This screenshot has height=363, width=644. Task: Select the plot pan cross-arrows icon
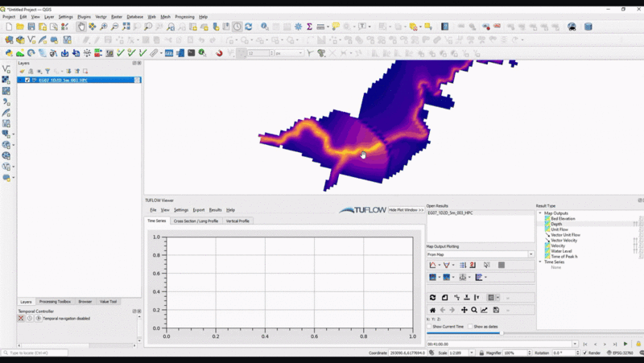(464, 310)
